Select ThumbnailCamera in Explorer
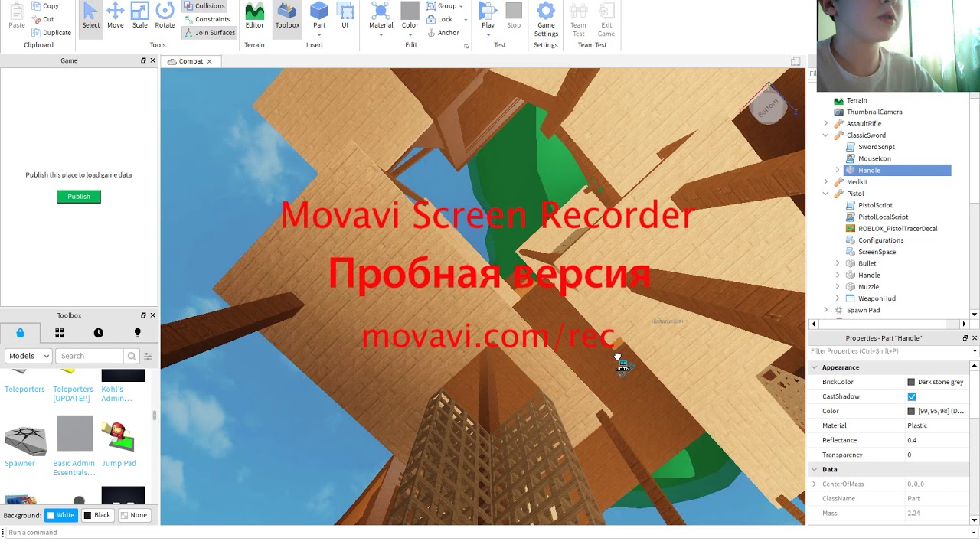 [x=874, y=112]
